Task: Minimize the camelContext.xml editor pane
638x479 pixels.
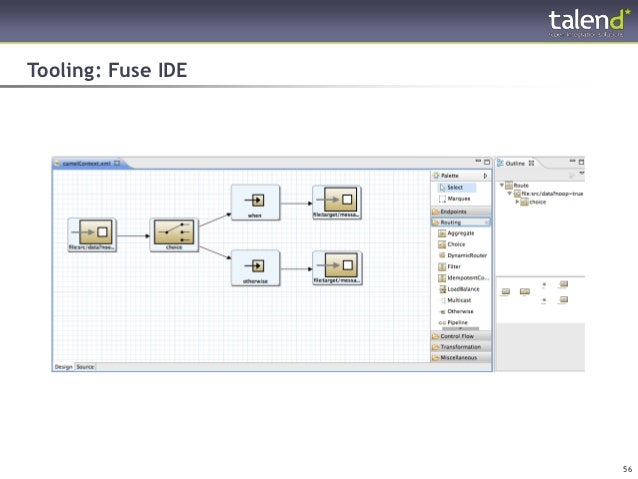Action: pyautogui.click(x=478, y=161)
